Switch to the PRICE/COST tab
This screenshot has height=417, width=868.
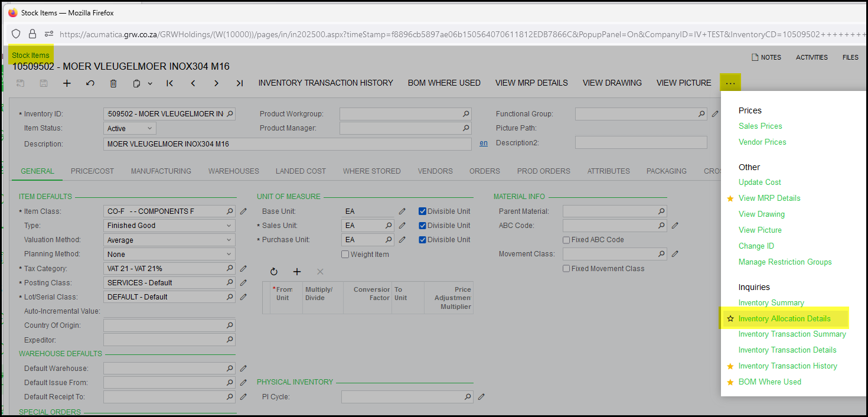[x=92, y=171]
